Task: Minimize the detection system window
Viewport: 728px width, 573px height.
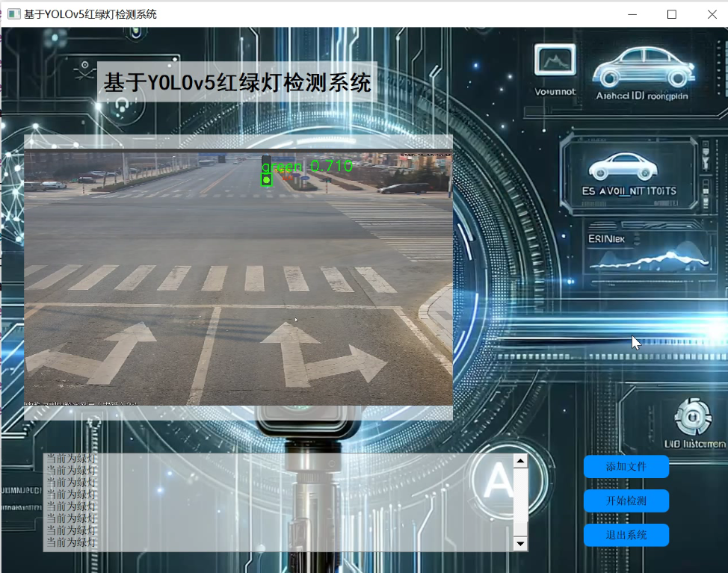Action: coord(632,14)
